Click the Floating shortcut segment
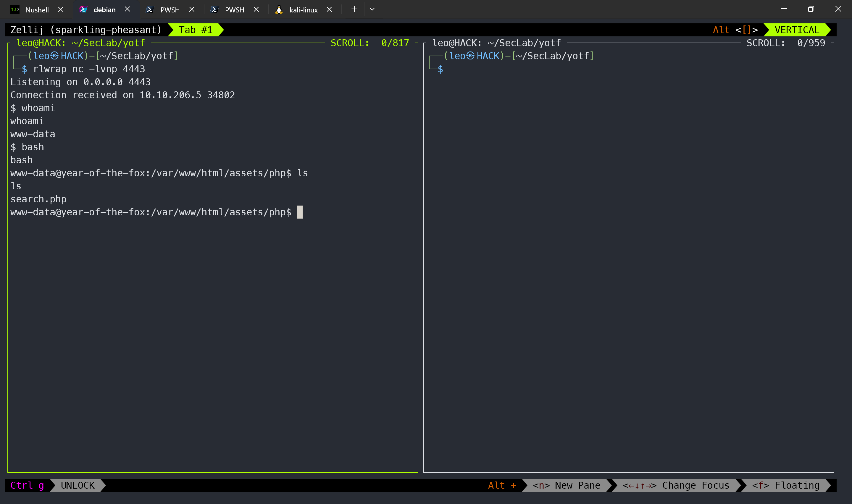This screenshot has height=504, width=852. (786, 485)
